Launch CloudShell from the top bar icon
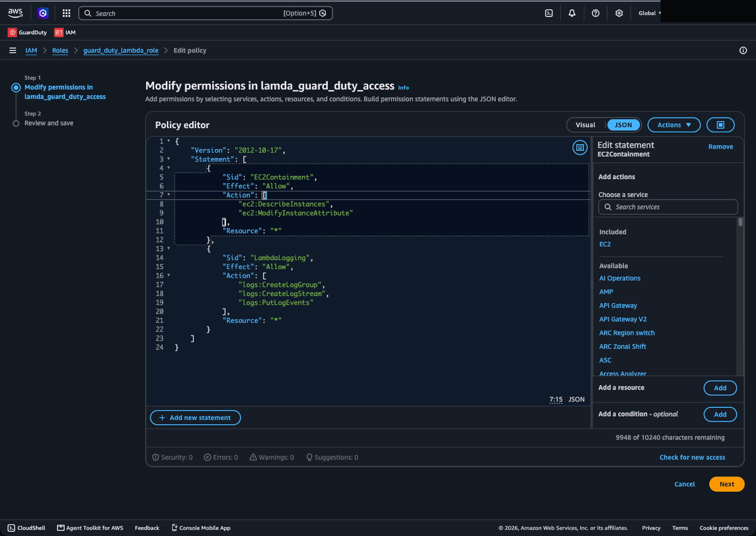This screenshot has width=756, height=536. click(x=549, y=13)
